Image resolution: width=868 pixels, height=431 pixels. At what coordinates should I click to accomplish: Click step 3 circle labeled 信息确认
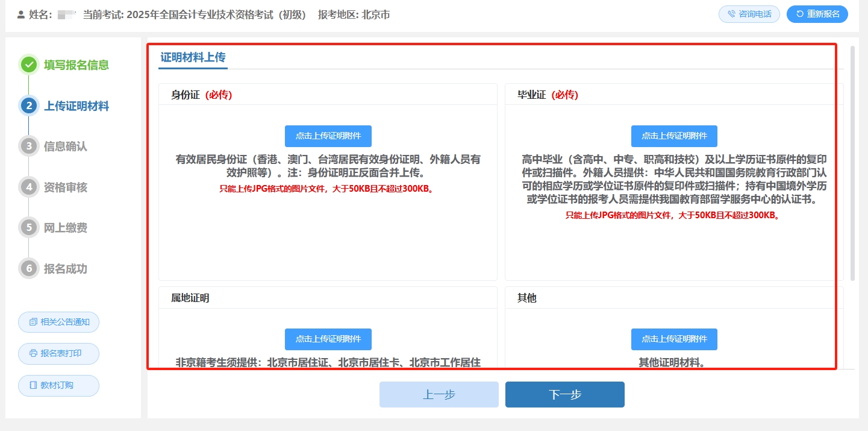29,146
